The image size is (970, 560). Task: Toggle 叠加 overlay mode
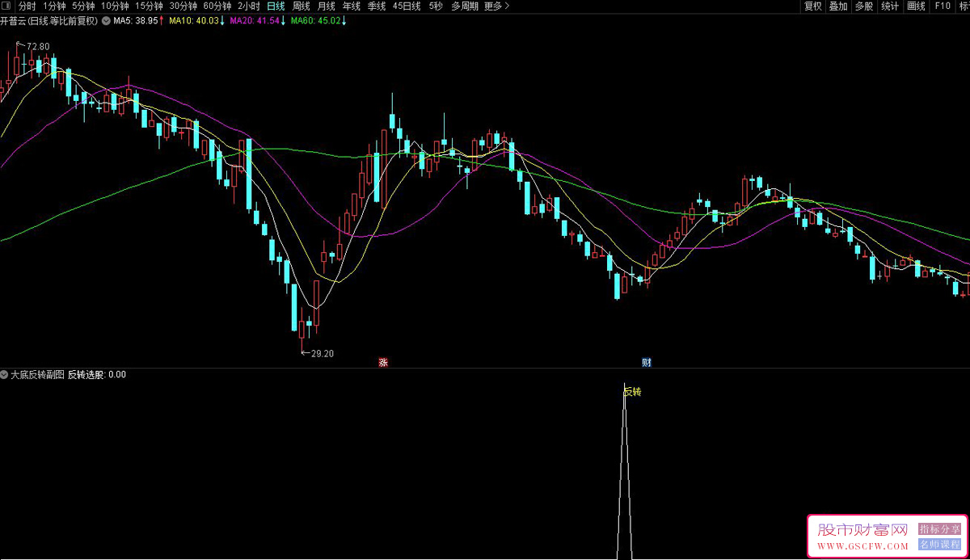point(838,6)
